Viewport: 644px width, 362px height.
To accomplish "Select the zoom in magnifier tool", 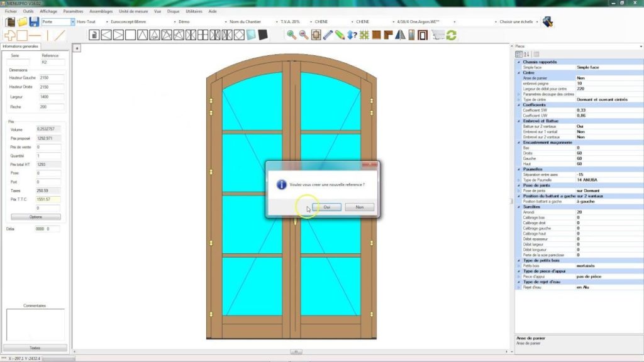I will [x=291, y=35].
